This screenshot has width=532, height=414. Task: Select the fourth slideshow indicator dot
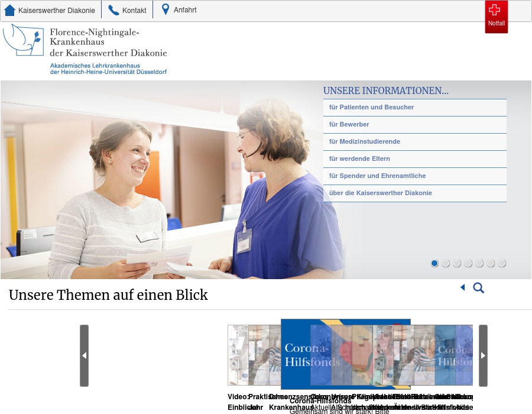[469, 263]
